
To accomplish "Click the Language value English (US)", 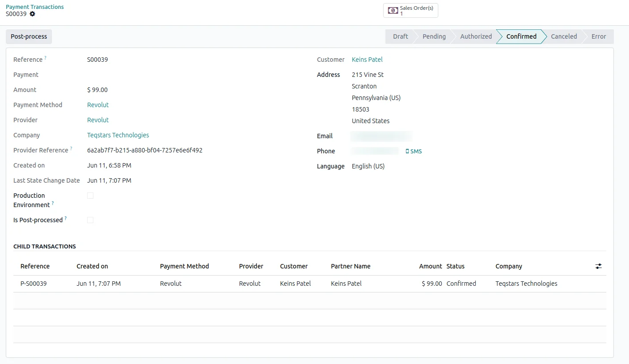I will (368, 166).
